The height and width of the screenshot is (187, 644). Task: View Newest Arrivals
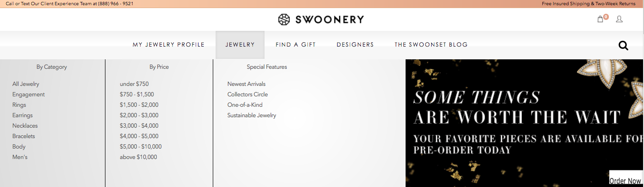(246, 84)
